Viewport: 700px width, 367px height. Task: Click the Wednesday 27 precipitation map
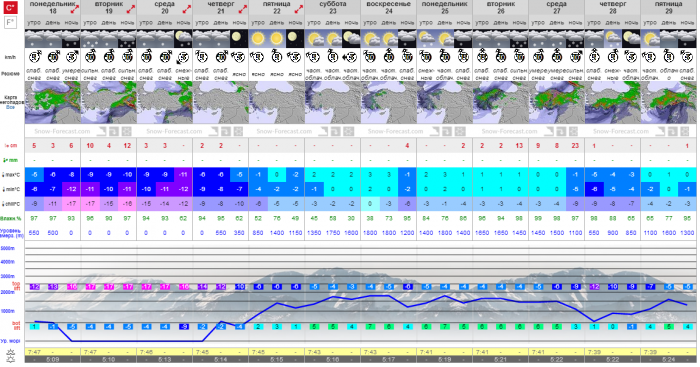point(556,103)
